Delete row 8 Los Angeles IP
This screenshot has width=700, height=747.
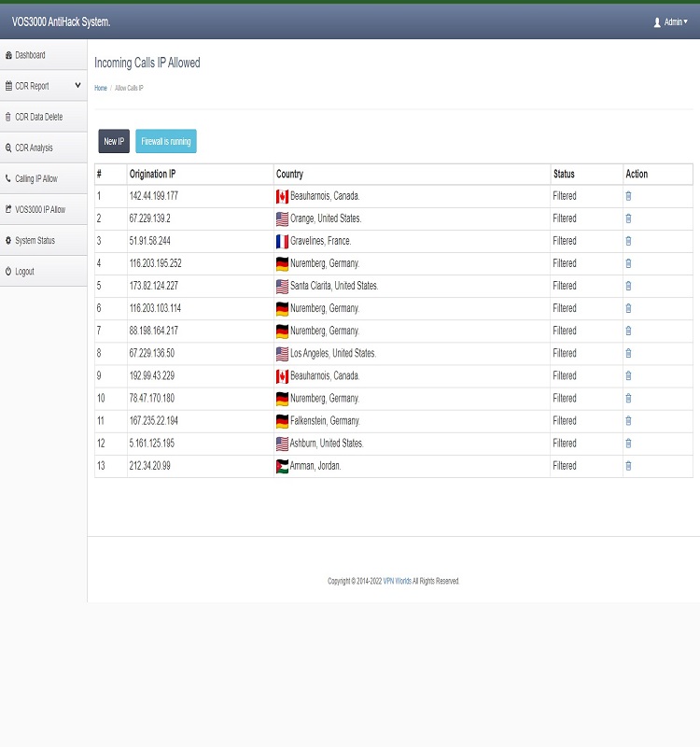point(628,353)
